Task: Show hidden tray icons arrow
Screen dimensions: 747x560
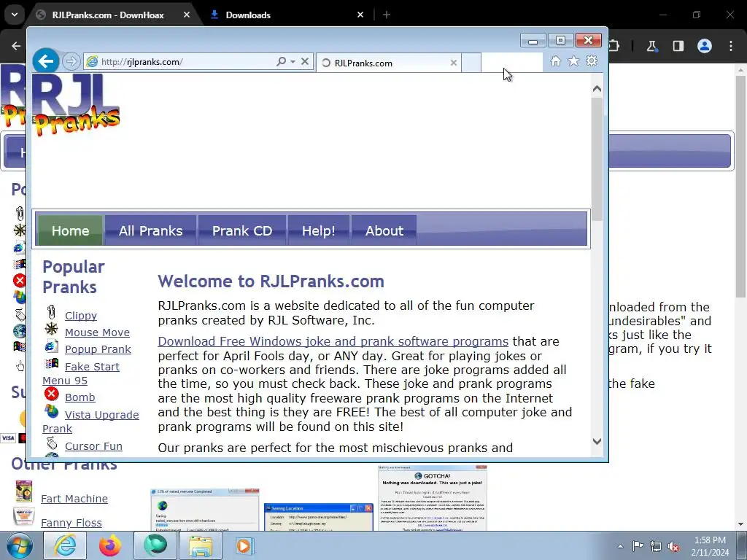Action: click(x=620, y=546)
